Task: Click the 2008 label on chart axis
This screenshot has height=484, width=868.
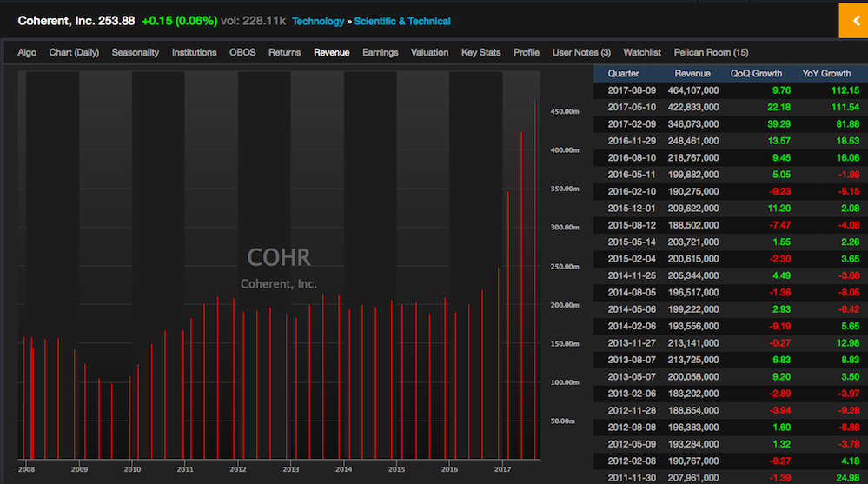Action: coord(26,469)
